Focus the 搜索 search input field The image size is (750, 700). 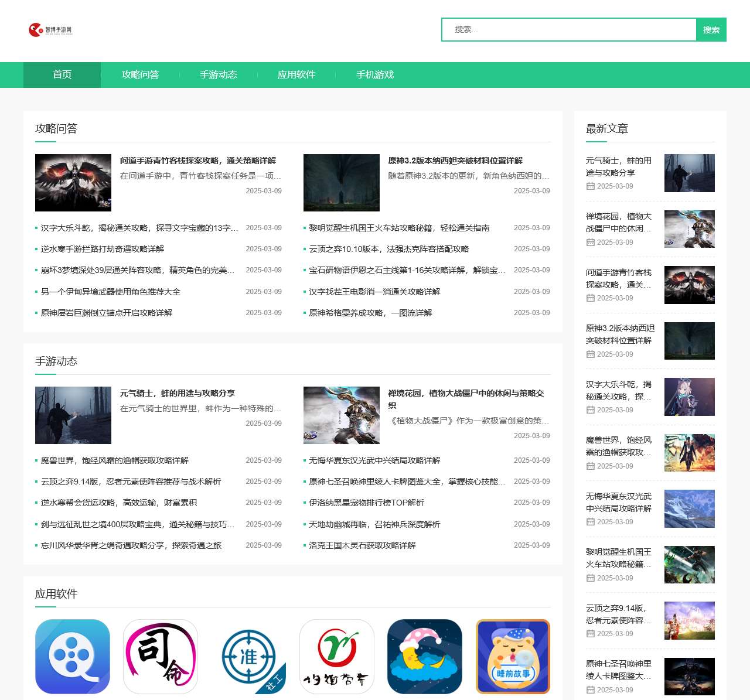568,29
